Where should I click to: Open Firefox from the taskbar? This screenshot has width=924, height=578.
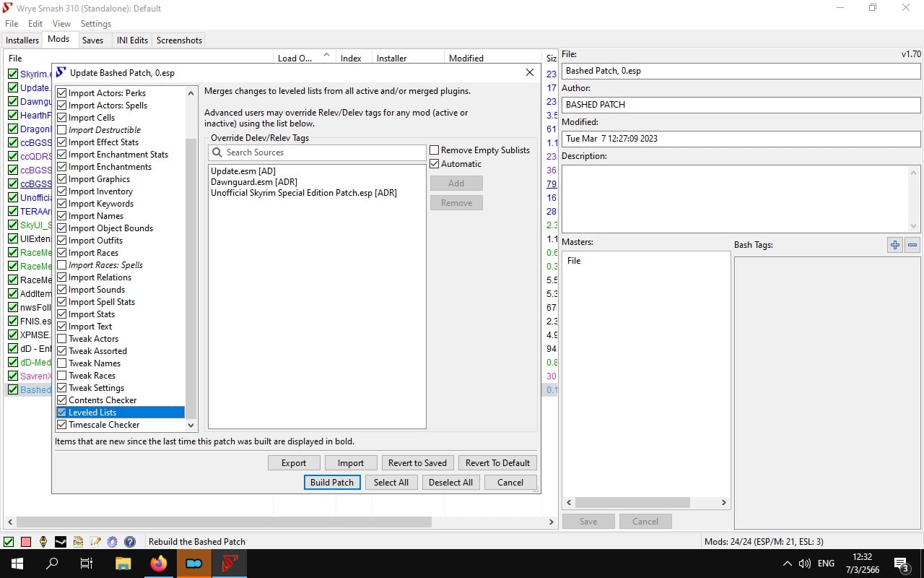159,564
